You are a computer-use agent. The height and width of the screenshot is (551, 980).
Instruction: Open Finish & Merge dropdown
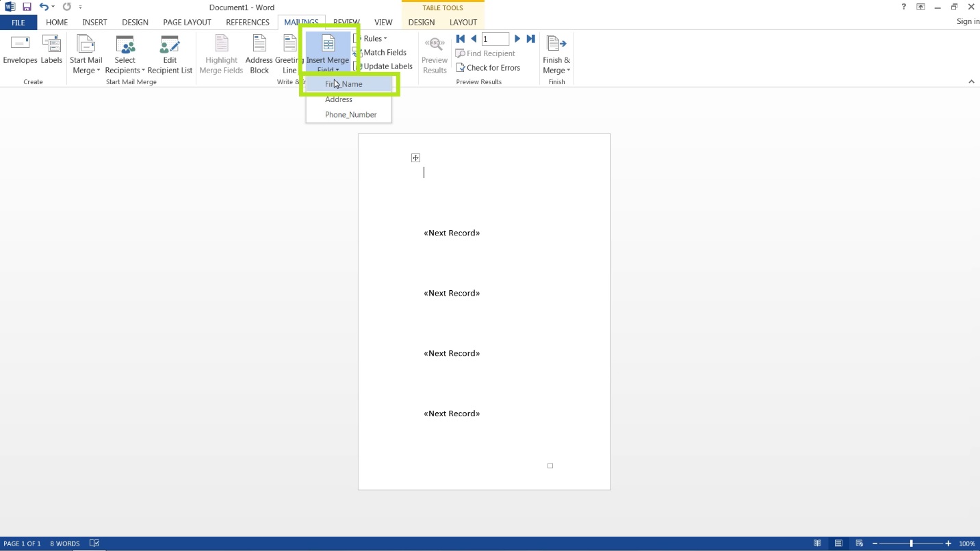556,55
